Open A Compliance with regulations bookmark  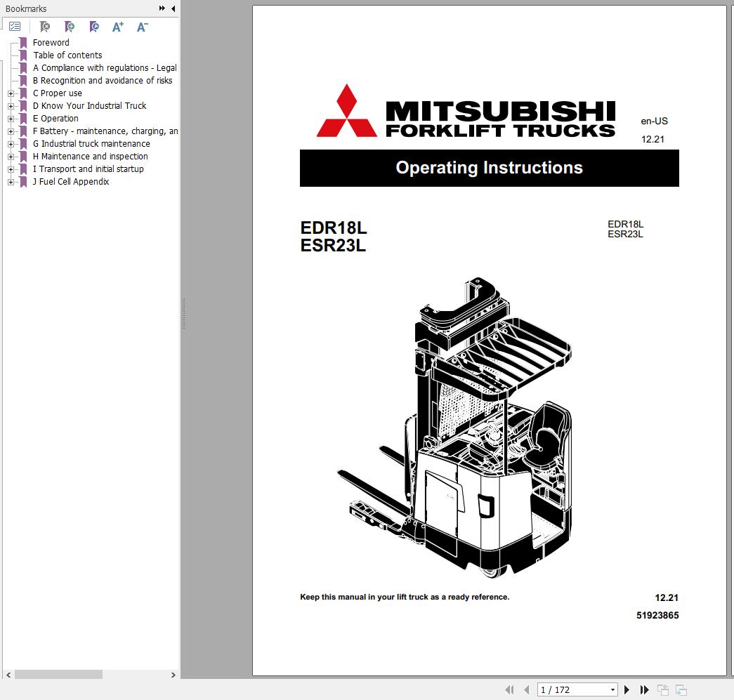(x=105, y=68)
